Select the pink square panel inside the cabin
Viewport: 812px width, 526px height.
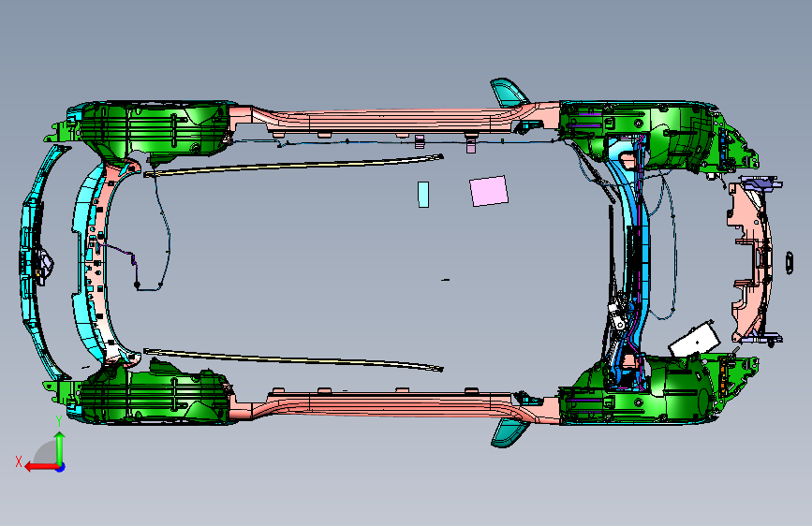(x=488, y=191)
